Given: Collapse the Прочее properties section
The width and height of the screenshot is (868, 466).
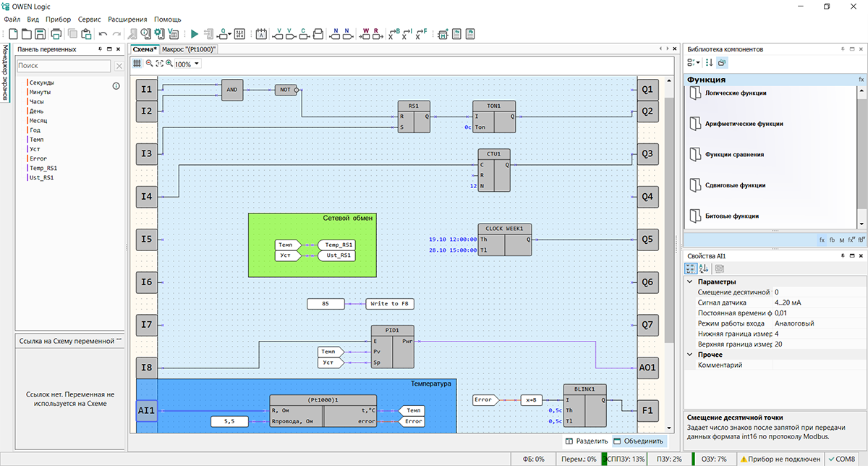Looking at the screenshot, I should point(689,355).
